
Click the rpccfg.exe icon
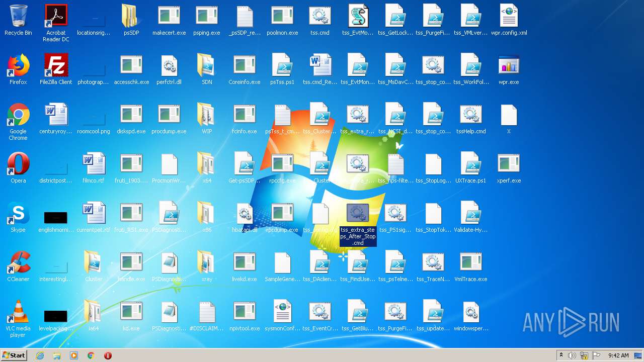[282, 168]
